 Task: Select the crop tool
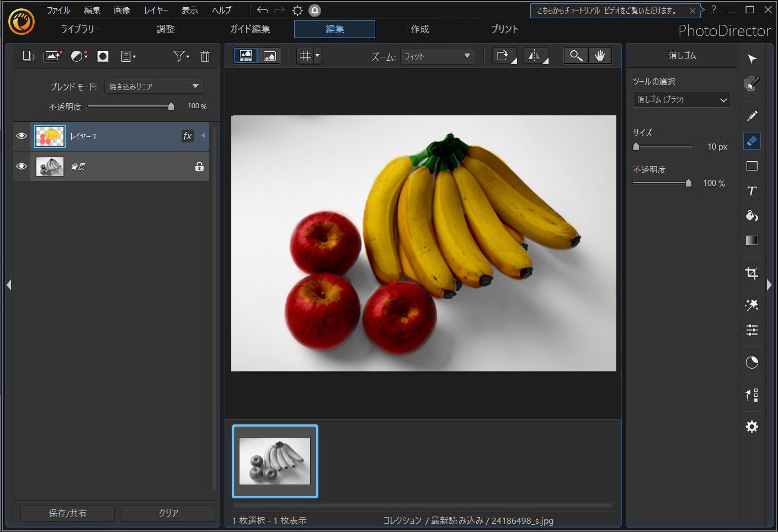point(752,273)
